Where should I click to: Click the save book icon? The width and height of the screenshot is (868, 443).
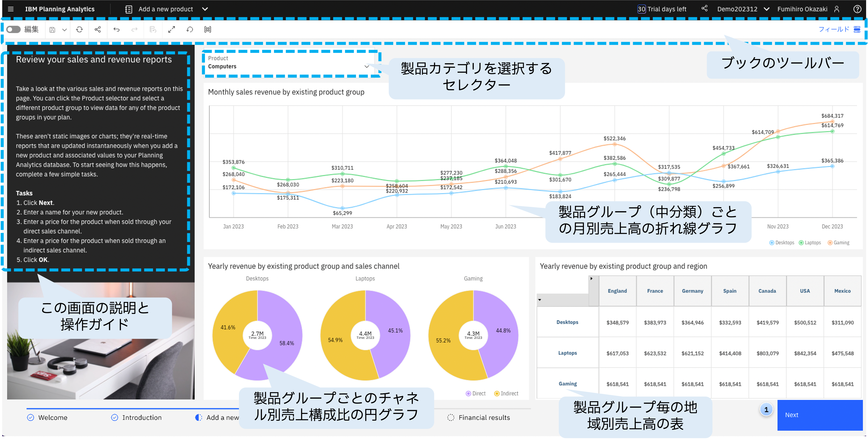tap(52, 30)
